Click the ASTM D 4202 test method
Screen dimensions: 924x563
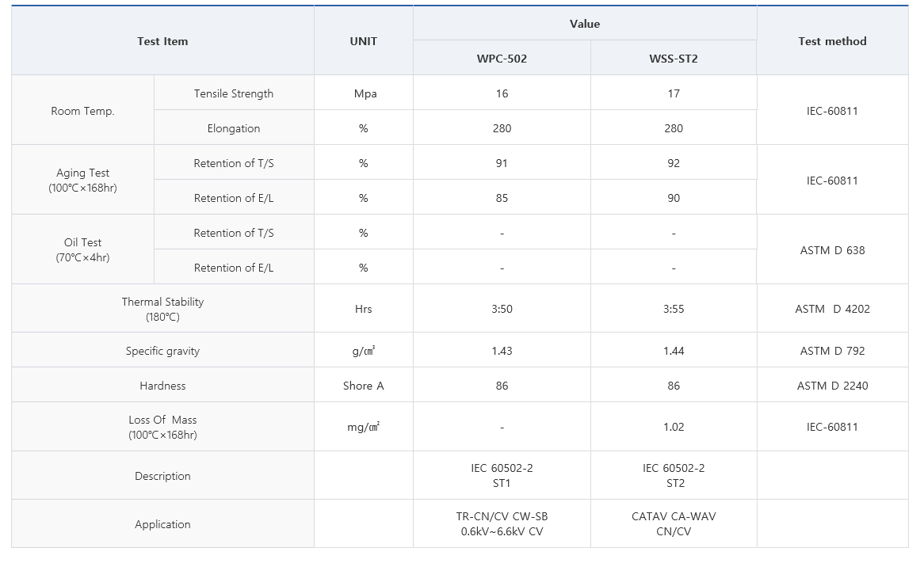pyautogui.click(x=832, y=309)
